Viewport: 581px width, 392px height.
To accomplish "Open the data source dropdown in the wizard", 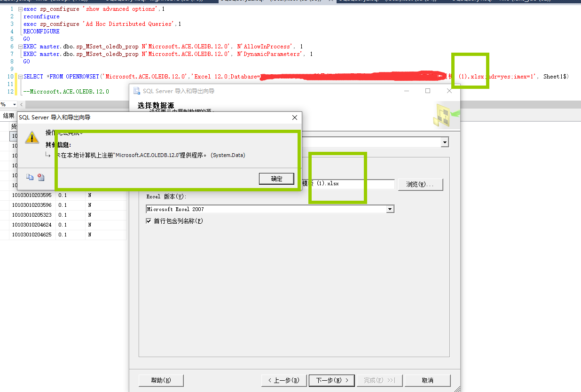I will coord(444,142).
